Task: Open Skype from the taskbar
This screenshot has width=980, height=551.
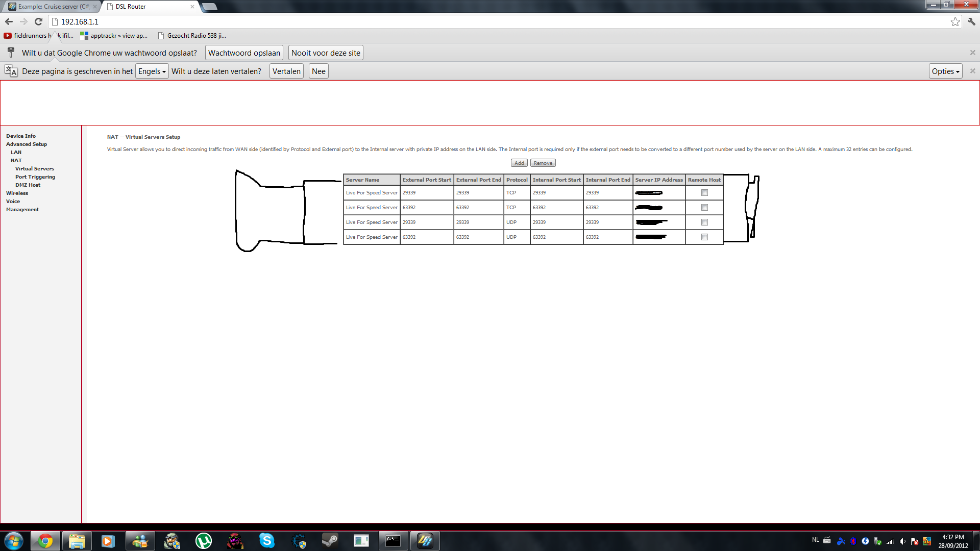Action: [266, 540]
